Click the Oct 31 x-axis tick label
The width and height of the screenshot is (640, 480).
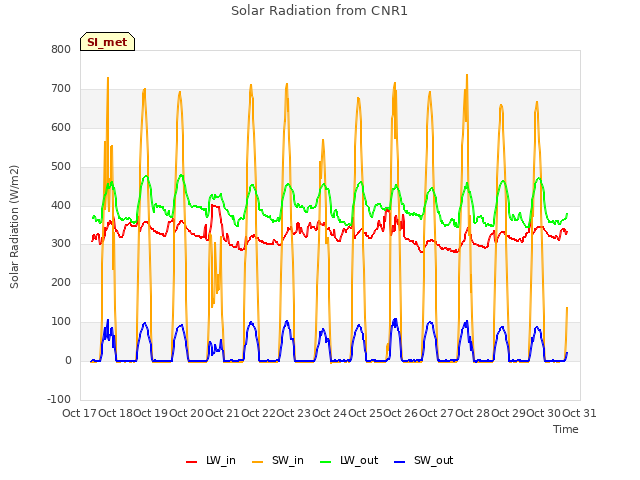(x=579, y=413)
